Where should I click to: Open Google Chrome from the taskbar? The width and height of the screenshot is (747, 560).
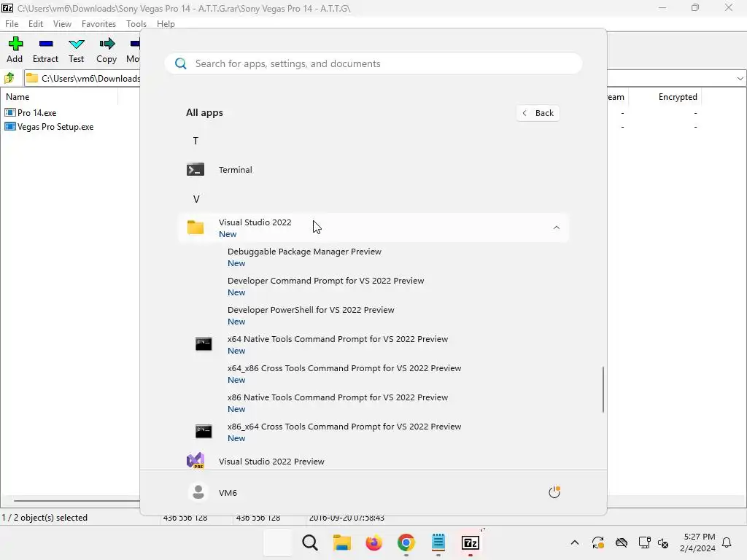coord(406,542)
